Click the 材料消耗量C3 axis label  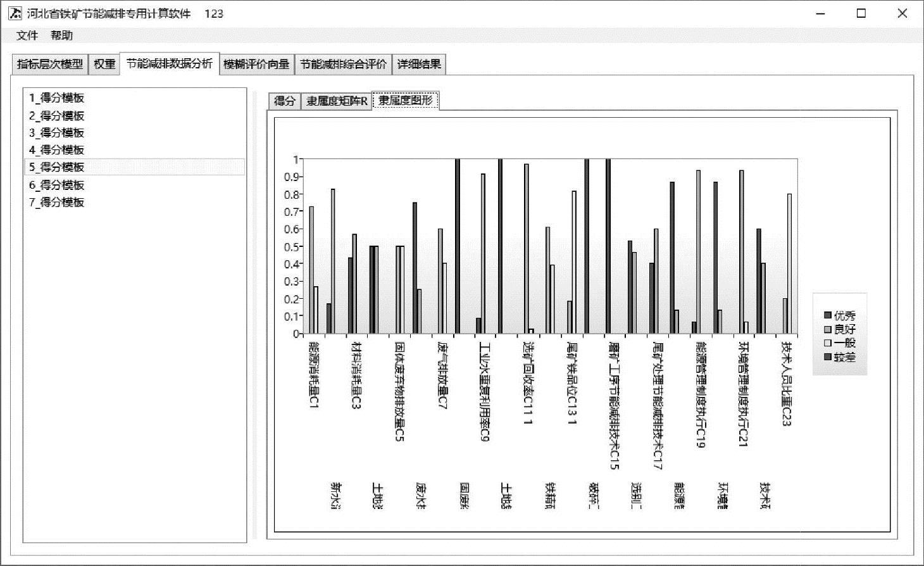pos(356,375)
